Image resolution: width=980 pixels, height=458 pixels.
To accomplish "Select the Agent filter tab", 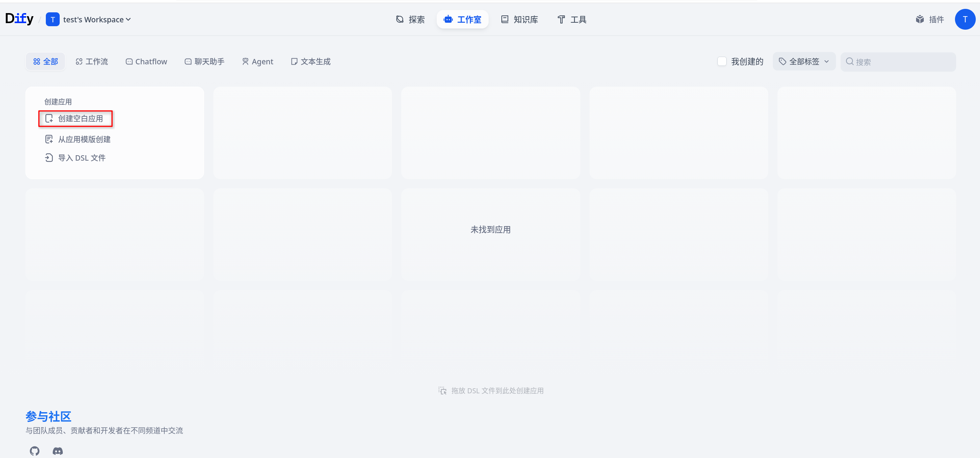I will click(258, 62).
